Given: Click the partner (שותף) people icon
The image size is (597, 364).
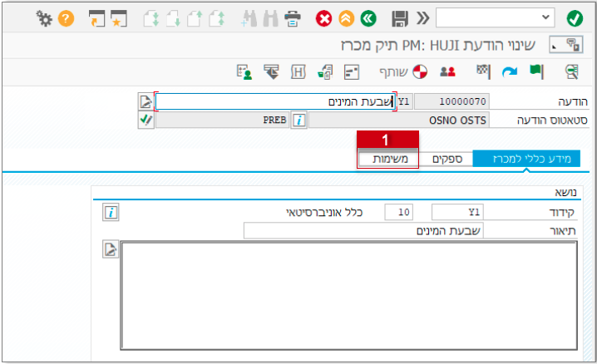Looking at the screenshot, I should pos(447,71).
